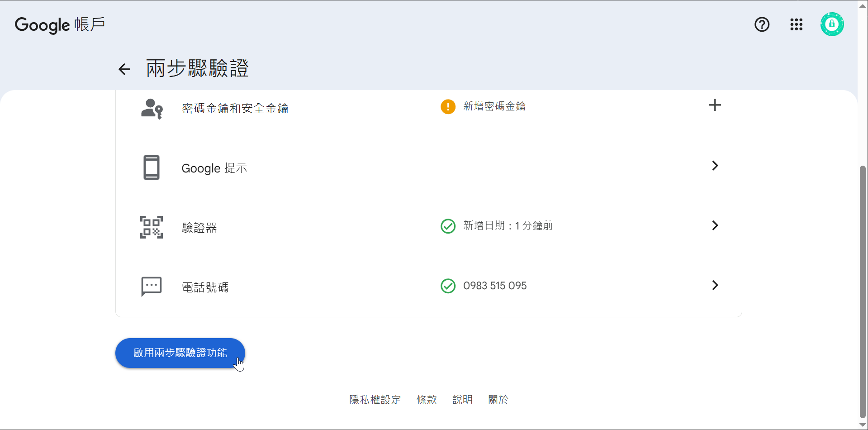Open 關於 footer link
This screenshot has height=430, width=868.
[498, 400]
